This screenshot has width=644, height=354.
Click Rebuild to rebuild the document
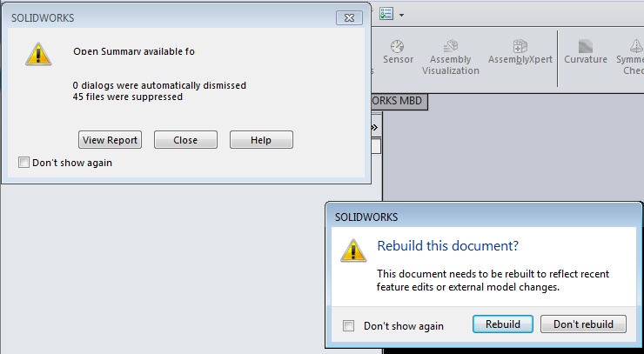pos(503,324)
